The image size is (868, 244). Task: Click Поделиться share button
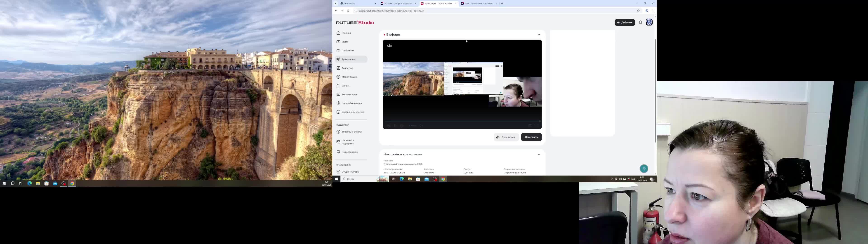pos(506,137)
